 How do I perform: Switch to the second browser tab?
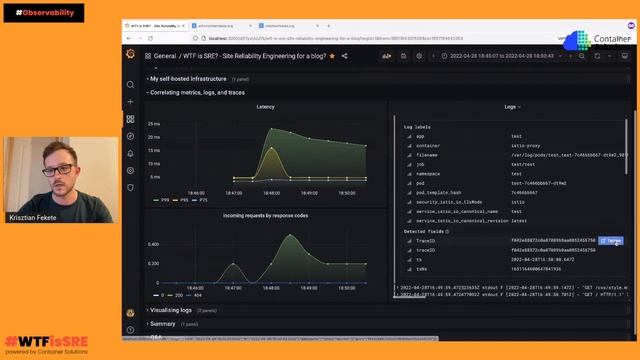click(222, 26)
